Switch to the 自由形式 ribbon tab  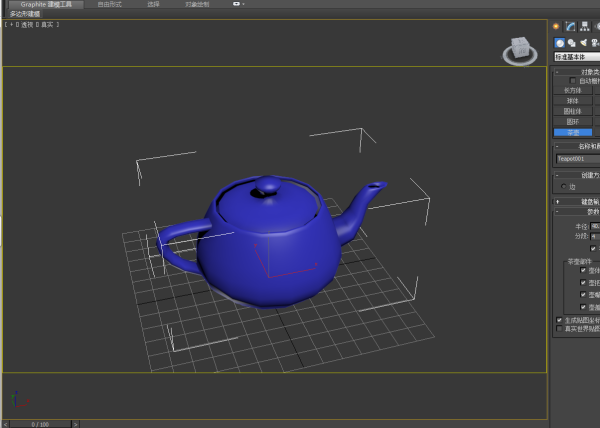point(109,5)
